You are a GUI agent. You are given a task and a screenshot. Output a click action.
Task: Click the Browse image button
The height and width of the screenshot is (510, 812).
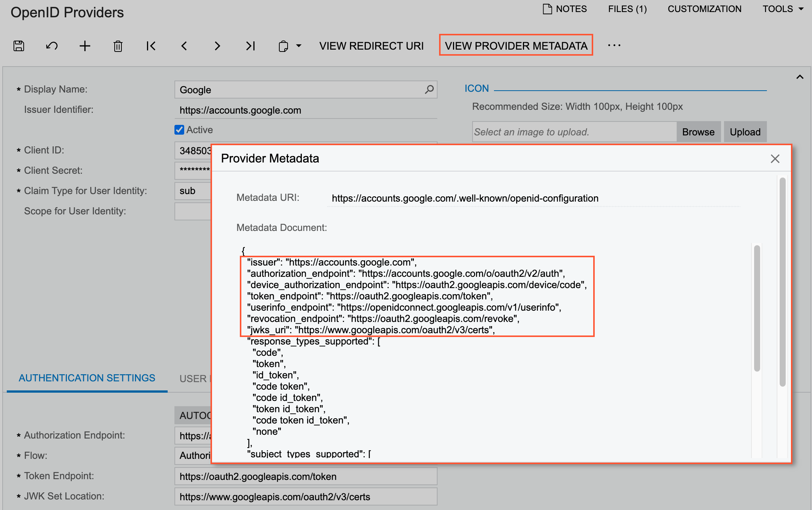point(698,132)
